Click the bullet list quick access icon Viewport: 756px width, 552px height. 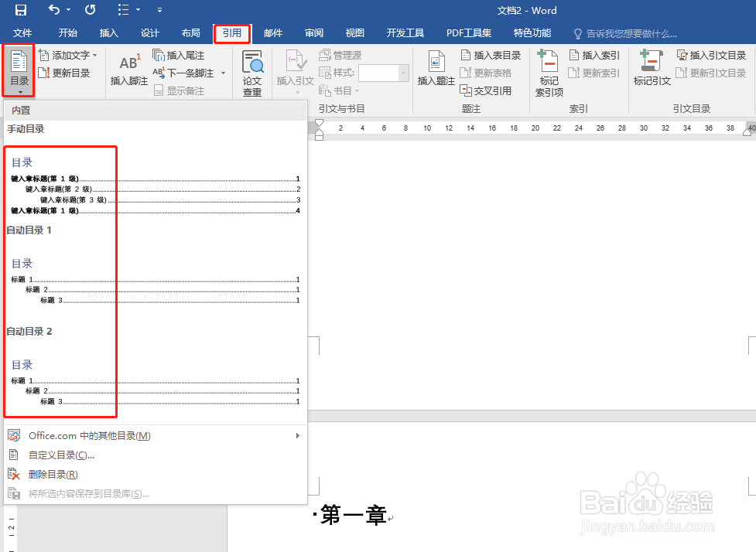124,9
